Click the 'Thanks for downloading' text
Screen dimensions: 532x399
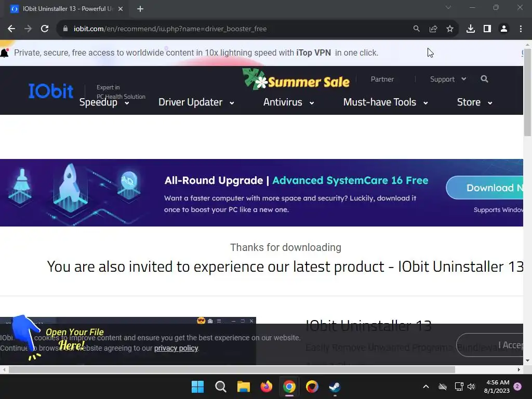[286, 247]
